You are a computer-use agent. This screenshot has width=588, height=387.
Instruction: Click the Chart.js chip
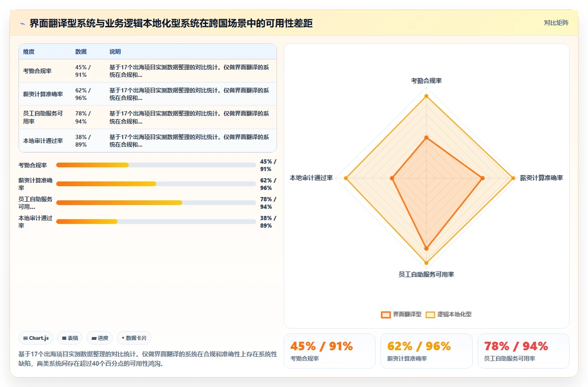(x=36, y=338)
